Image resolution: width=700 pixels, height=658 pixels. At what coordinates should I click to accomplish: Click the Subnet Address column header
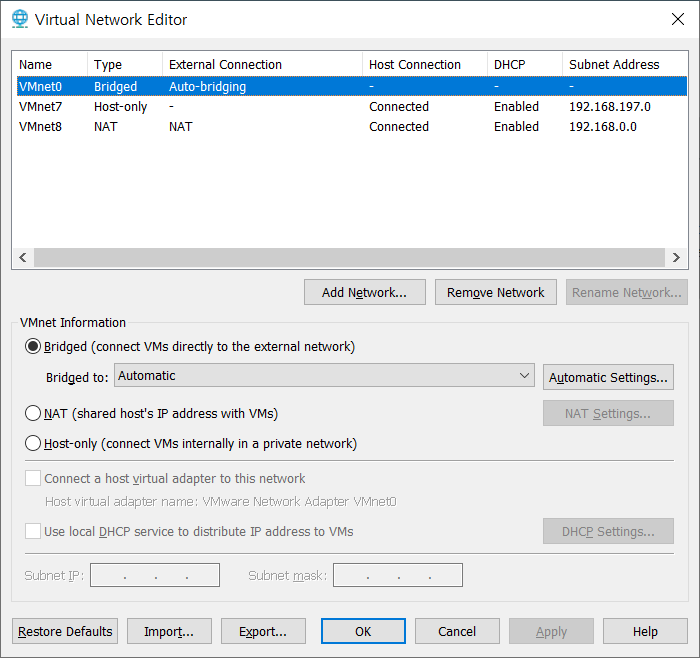625,64
